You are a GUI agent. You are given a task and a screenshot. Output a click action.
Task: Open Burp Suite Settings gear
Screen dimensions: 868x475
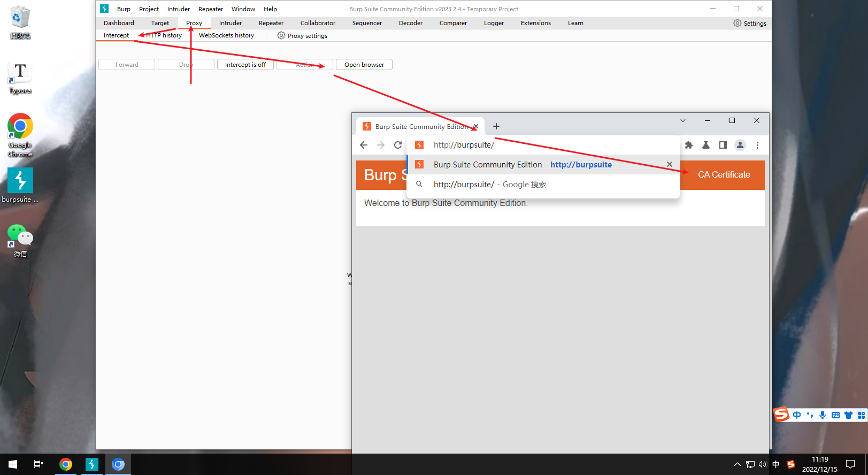[x=750, y=23]
